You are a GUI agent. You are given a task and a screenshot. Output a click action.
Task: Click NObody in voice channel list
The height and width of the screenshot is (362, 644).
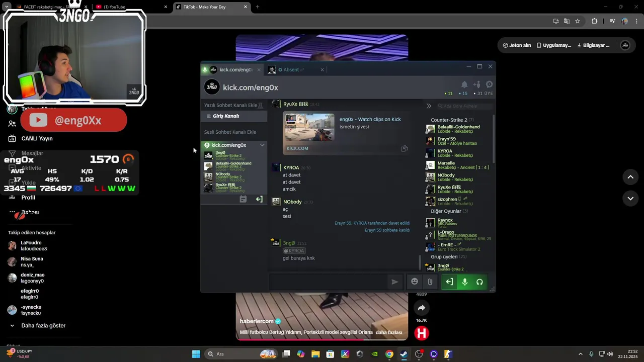(234, 176)
